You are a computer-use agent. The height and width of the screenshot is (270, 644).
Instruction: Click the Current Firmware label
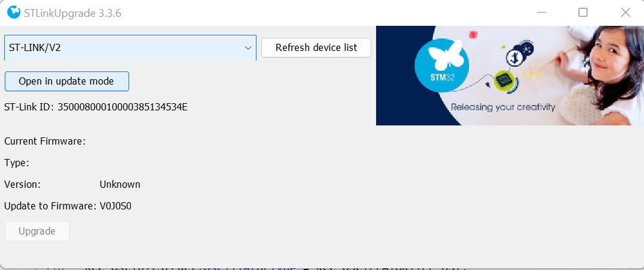point(45,142)
